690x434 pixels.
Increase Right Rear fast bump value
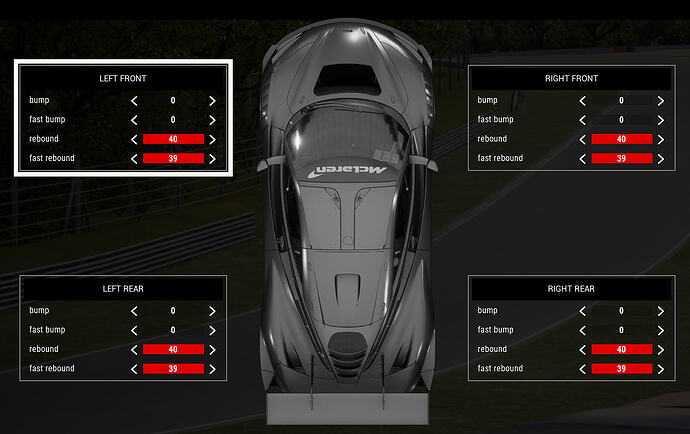tap(661, 331)
